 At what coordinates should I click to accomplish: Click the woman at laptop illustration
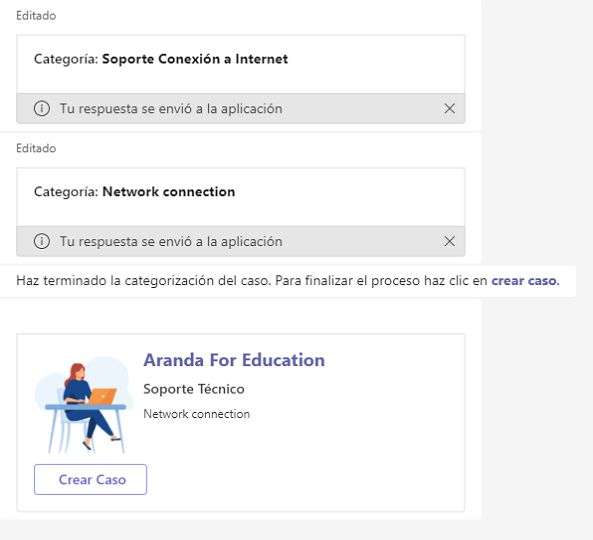(x=84, y=404)
